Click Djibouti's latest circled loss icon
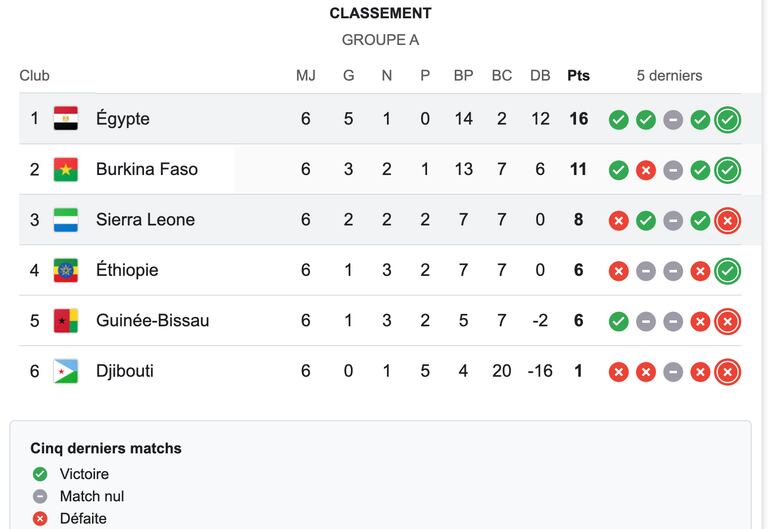The image size is (768, 529). [727, 372]
